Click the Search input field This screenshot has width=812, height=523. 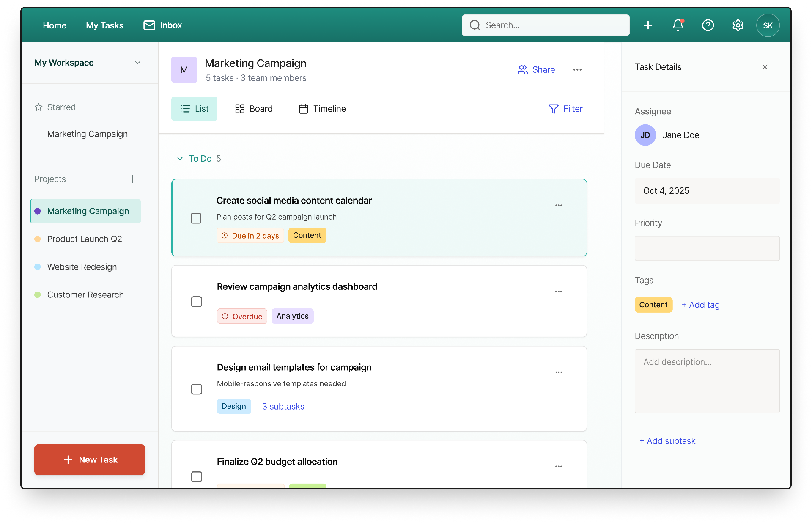coord(546,25)
